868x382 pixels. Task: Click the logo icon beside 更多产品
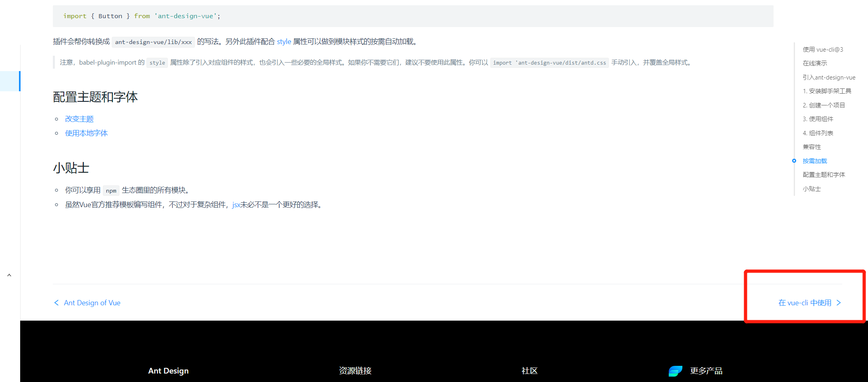point(675,371)
